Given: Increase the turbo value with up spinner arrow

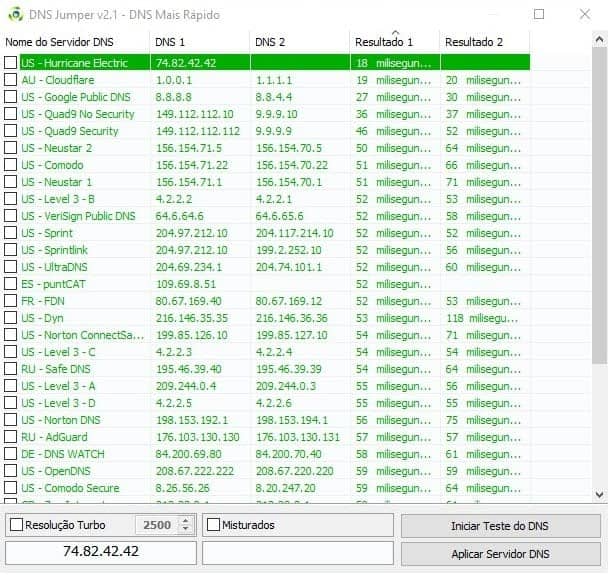Looking at the screenshot, I should [186, 521].
